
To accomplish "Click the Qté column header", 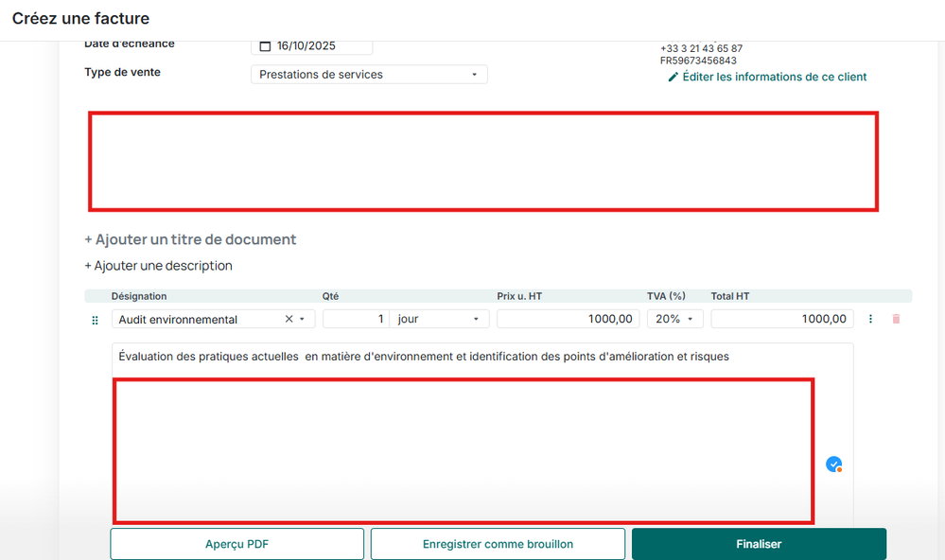I will pyautogui.click(x=330, y=296).
